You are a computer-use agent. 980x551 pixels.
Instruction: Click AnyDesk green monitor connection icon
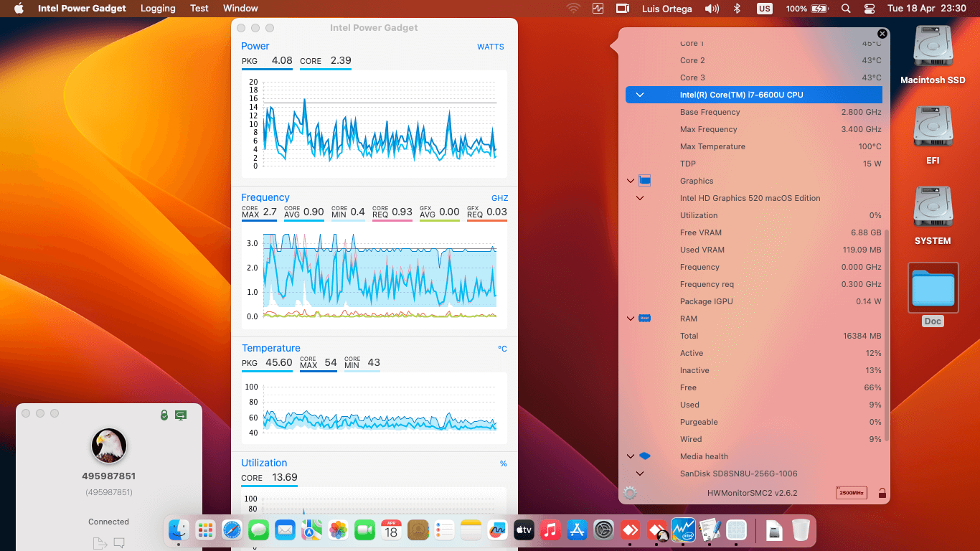[x=181, y=415]
